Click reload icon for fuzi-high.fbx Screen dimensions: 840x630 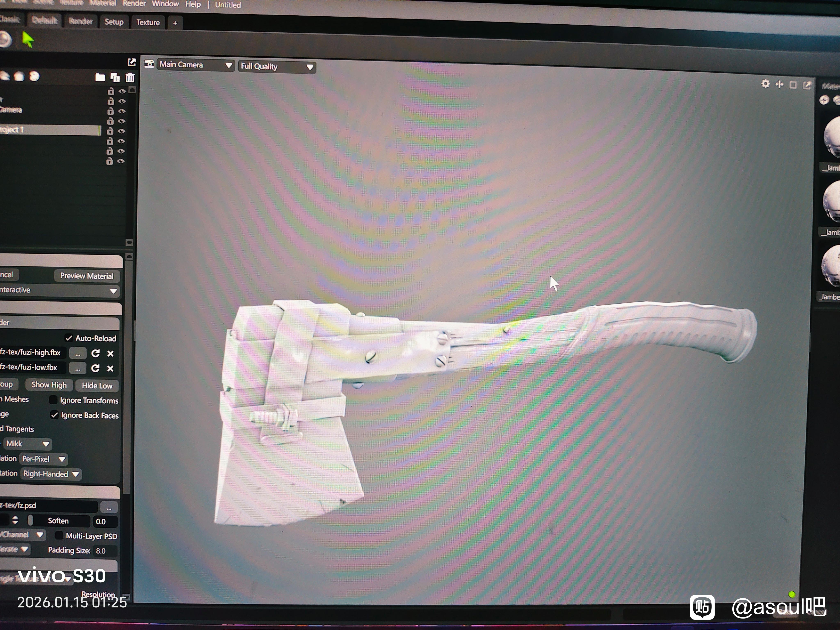click(95, 354)
